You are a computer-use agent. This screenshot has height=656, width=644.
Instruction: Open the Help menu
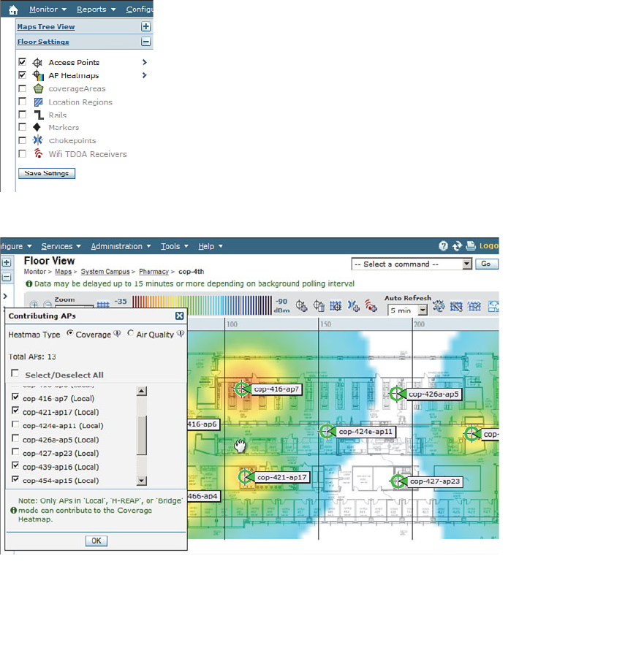click(211, 246)
